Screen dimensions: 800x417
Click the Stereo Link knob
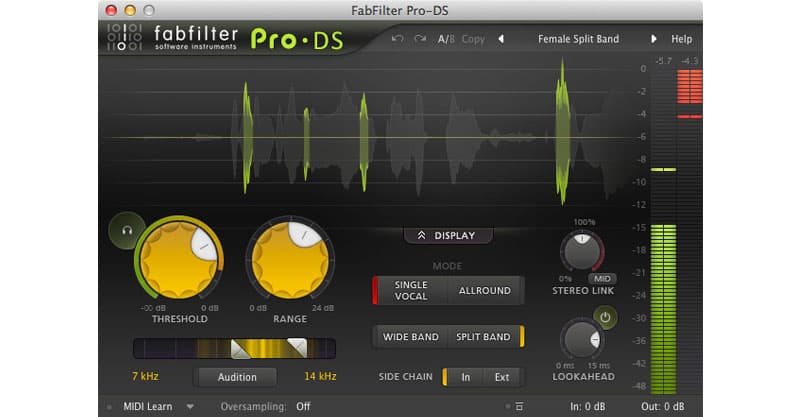[582, 252]
